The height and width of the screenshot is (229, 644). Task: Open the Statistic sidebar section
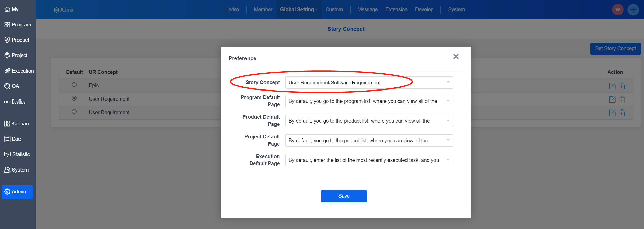(x=17, y=154)
